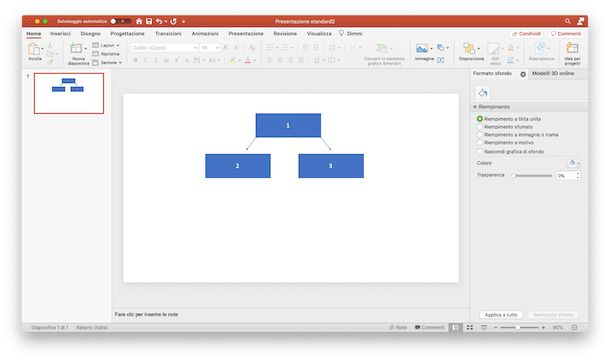Open the Home ribbon tab

pyautogui.click(x=33, y=34)
